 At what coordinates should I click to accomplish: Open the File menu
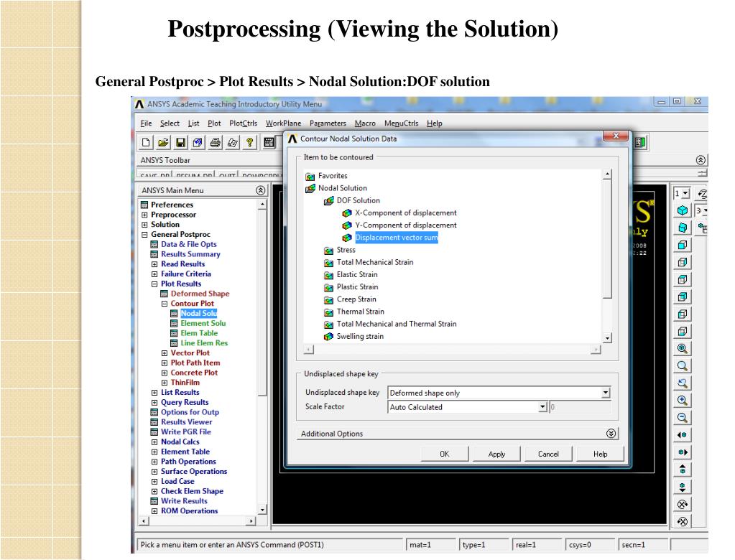click(146, 123)
